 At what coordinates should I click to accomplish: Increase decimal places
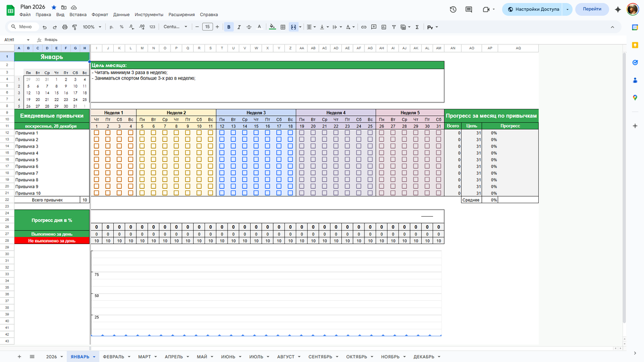point(142,27)
